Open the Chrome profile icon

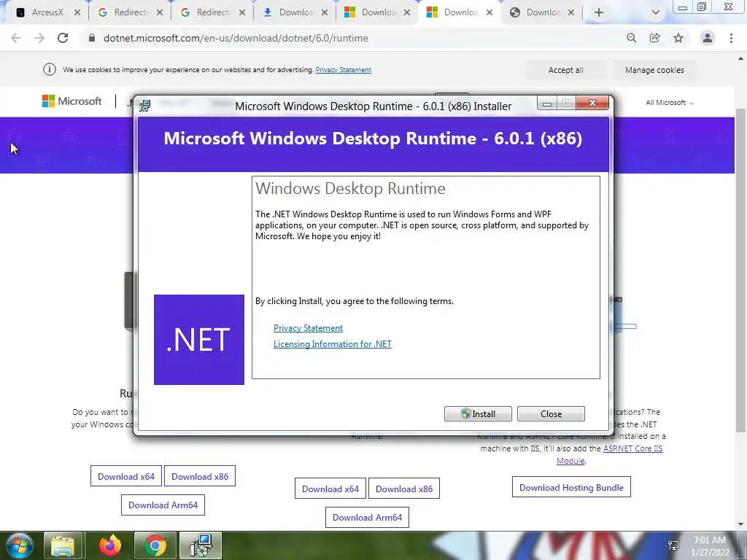[x=708, y=38]
